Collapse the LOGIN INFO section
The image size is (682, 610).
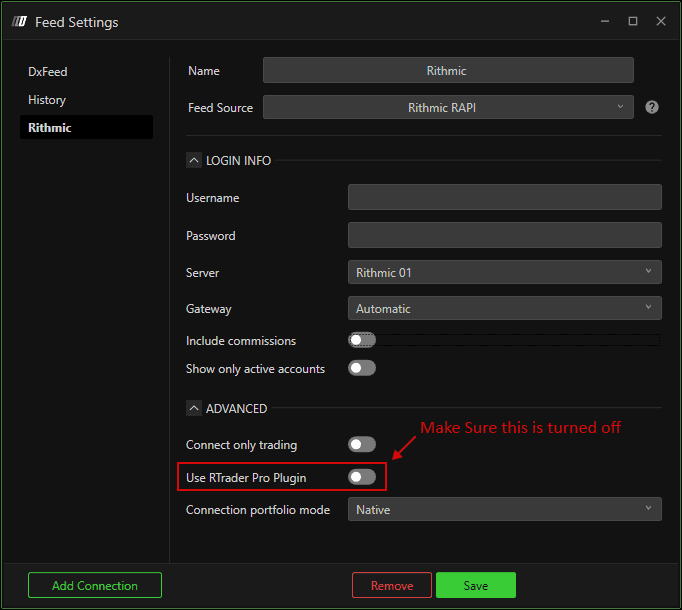click(x=194, y=160)
